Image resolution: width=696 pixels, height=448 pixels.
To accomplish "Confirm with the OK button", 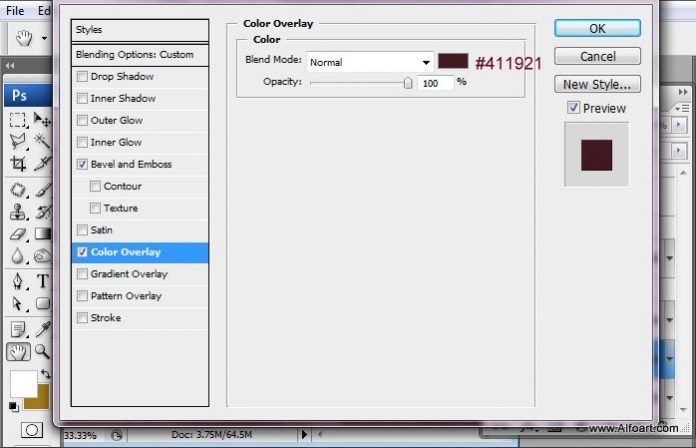I will [597, 28].
